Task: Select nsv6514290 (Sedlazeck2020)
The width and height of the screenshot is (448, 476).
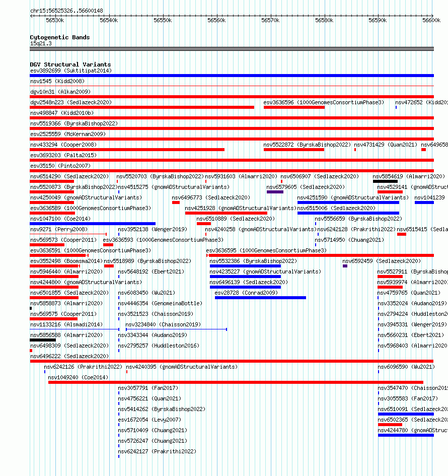Action: coord(69,177)
